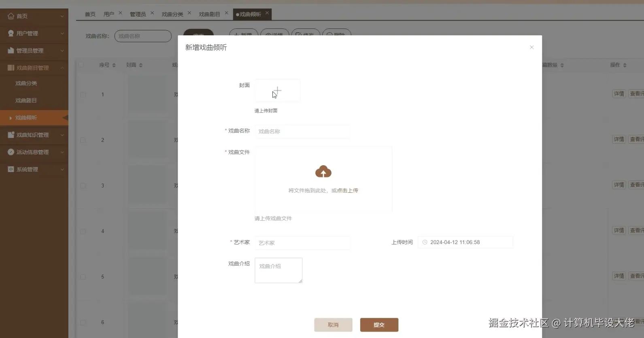Screen dimensions: 644x338
Task: Sort by the 操作 column arrows
Action: point(625,65)
